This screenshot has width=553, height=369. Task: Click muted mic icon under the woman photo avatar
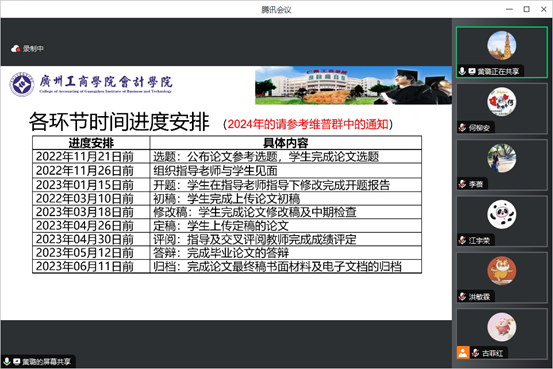[x=462, y=184]
